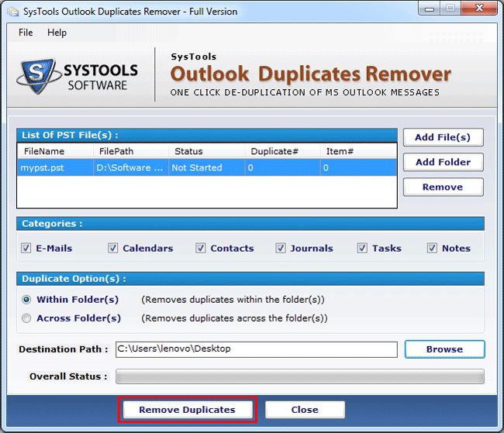Browse for a destination folder
The height and width of the screenshot is (433, 504).
444,349
